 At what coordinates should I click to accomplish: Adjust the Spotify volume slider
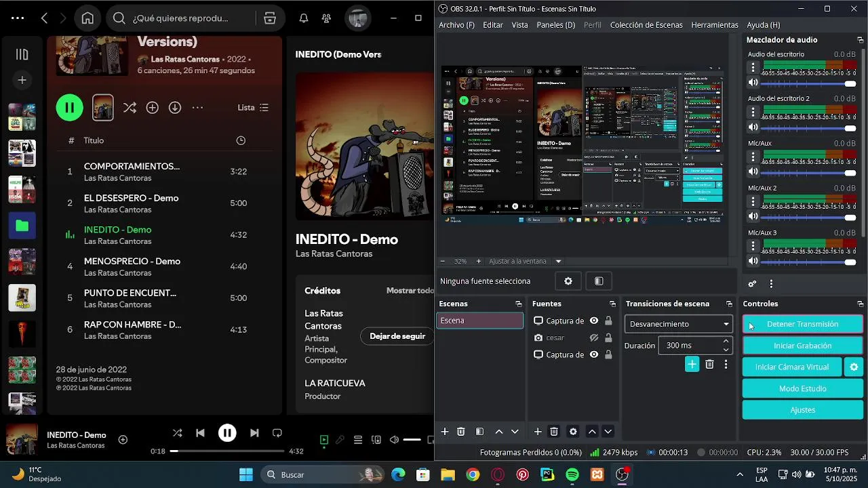(x=412, y=440)
